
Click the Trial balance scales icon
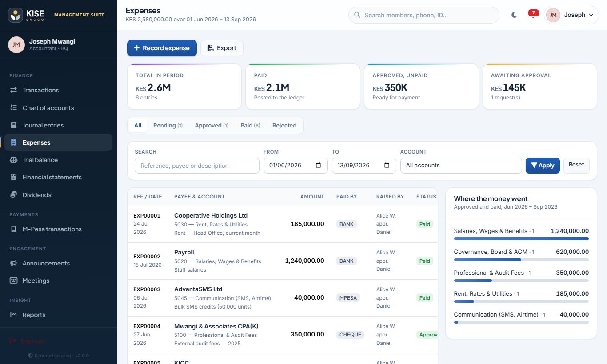click(14, 160)
